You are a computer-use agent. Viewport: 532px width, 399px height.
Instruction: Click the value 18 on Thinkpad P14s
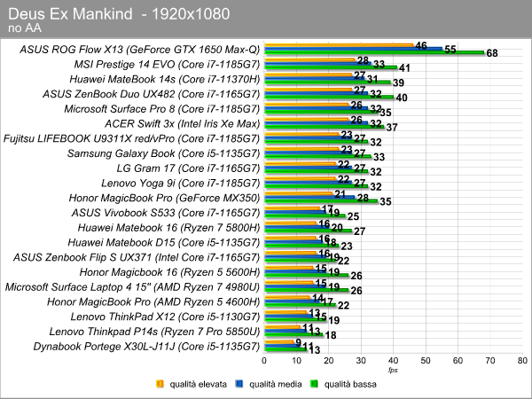[x=331, y=335]
